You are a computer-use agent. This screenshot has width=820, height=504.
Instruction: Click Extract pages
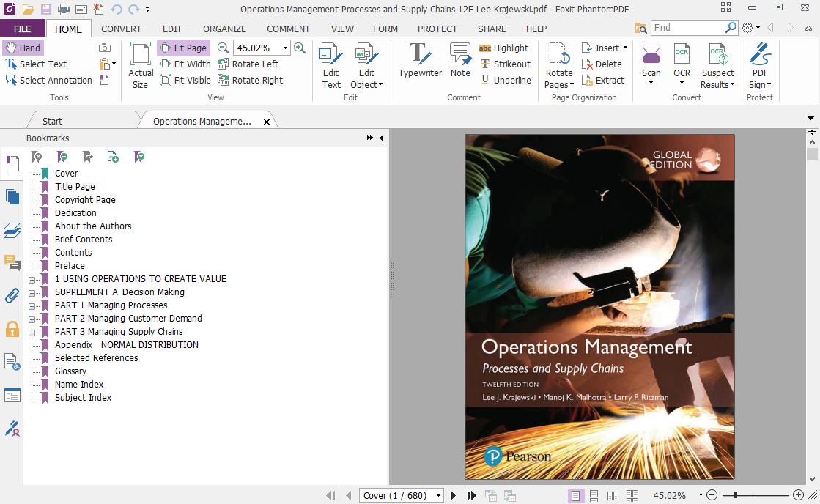603,80
